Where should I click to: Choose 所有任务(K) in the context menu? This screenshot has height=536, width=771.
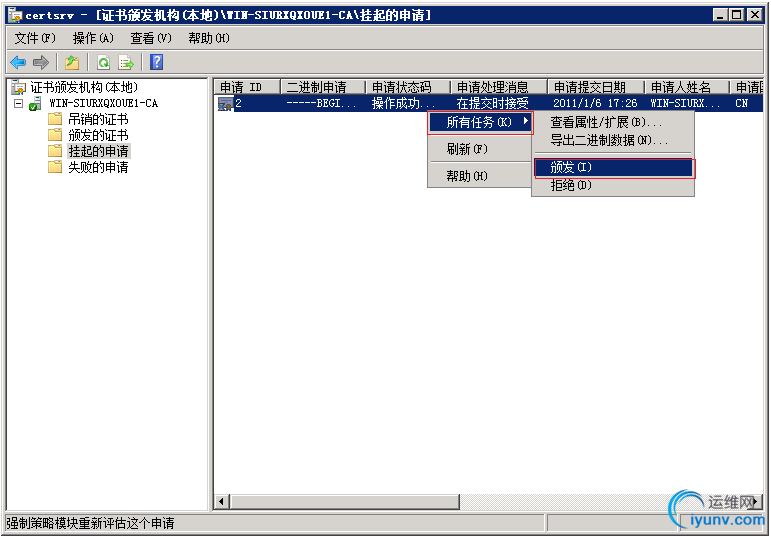(480, 122)
